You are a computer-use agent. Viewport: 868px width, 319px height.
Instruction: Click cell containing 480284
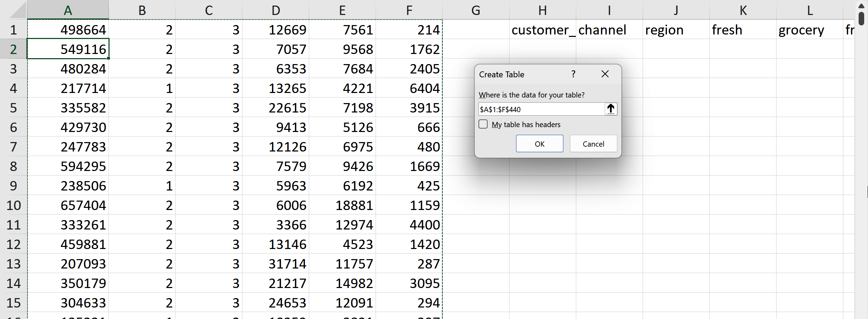(x=68, y=69)
